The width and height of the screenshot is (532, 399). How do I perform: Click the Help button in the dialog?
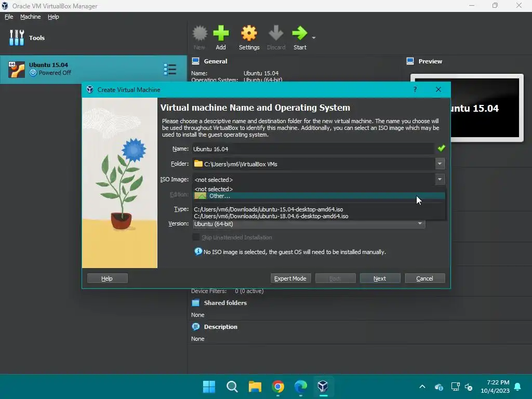(x=107, y=278)
